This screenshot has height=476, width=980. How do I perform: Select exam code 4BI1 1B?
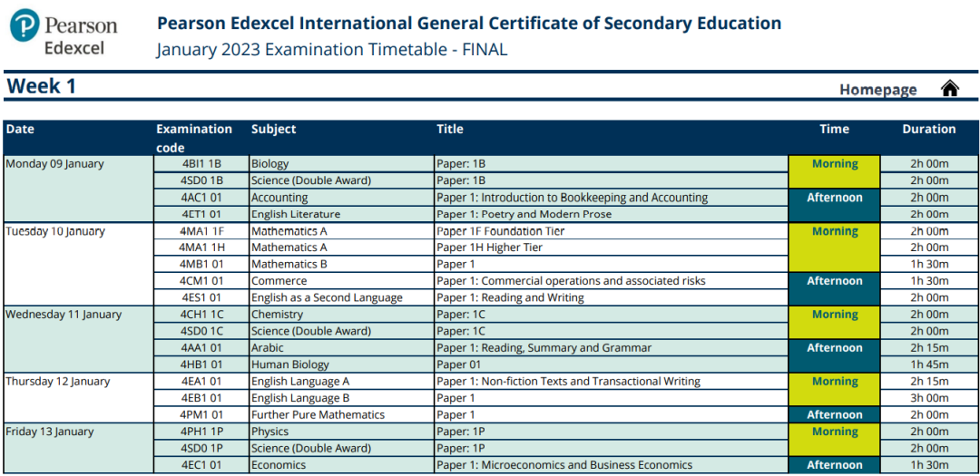point(201,164)
